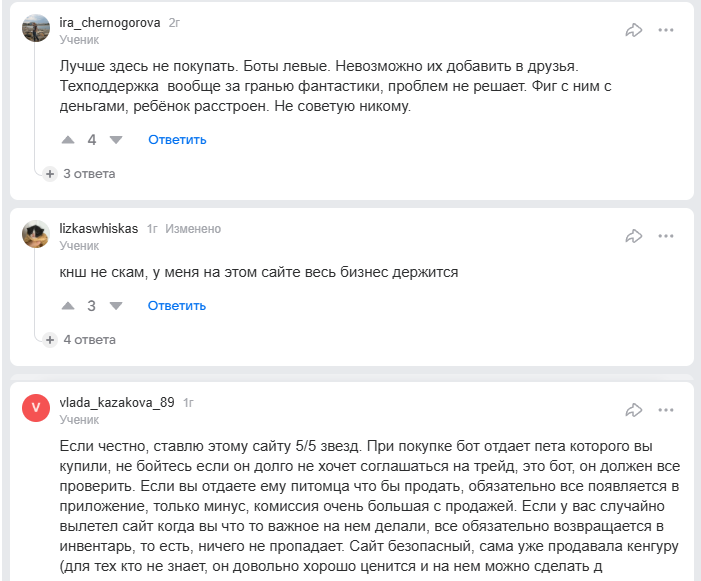Share vlada_kazakova_89's comment
This screenshot has width=701, height=581.
633,410
